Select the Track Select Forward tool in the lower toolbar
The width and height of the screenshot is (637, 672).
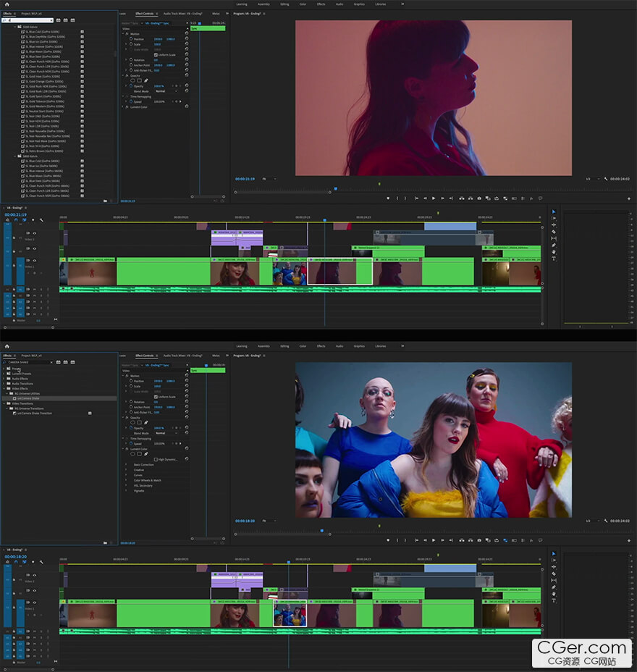(x=554, y=560)
